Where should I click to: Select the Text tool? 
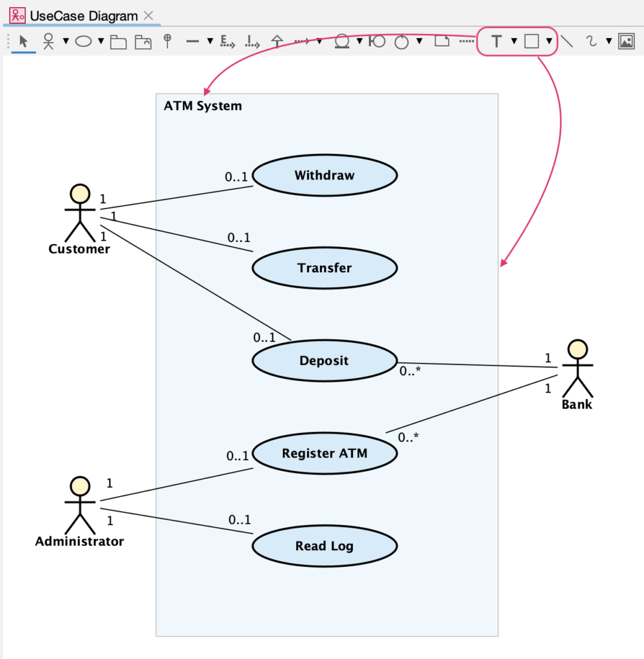[x=496, y=41]
